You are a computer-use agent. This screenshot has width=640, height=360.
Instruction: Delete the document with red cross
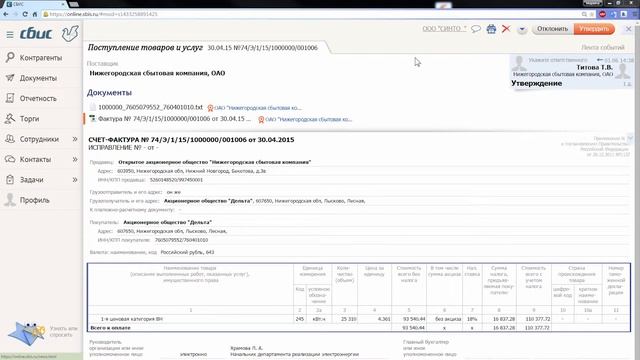[x=506, y=29]
